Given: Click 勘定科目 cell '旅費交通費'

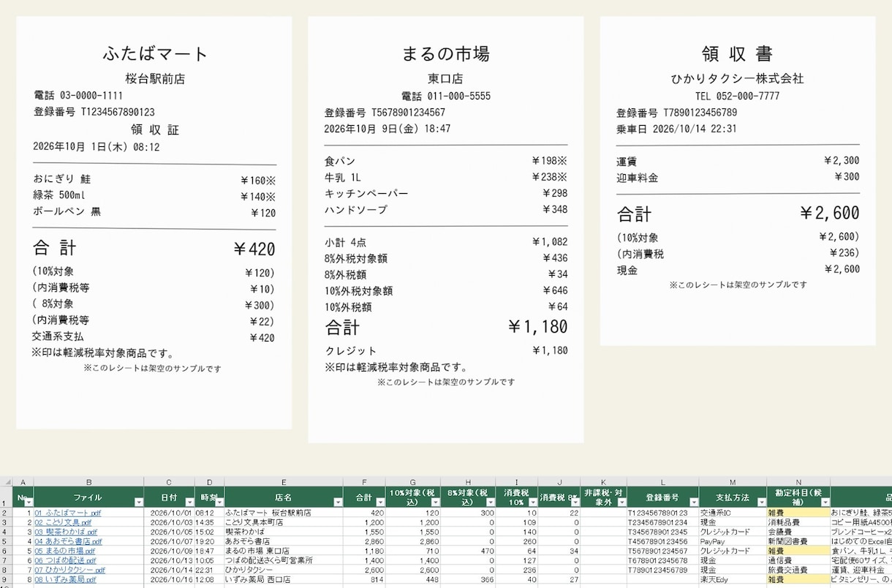Looking at the screenshot, I should coord(798,570).
